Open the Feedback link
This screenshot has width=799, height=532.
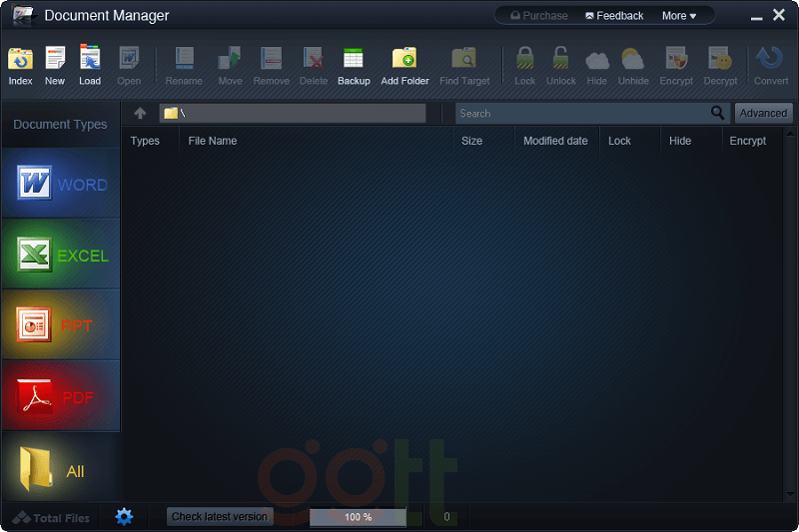coord(614,16)
